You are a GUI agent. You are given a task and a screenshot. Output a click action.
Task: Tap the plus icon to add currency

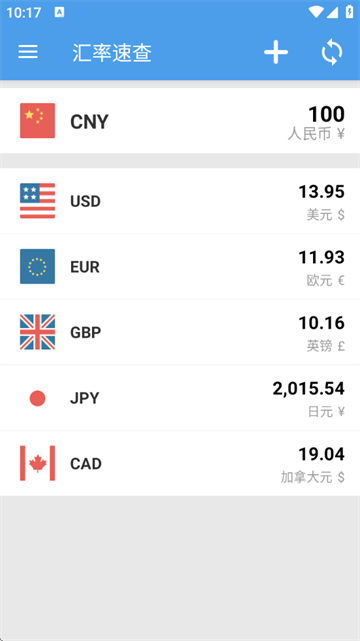[x=276, y=52]
